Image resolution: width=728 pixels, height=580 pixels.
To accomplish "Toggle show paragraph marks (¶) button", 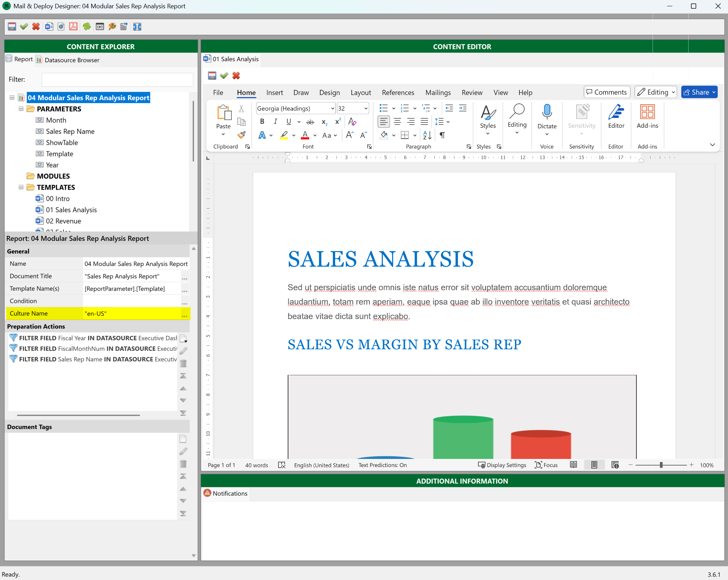I will coord(442,135).
